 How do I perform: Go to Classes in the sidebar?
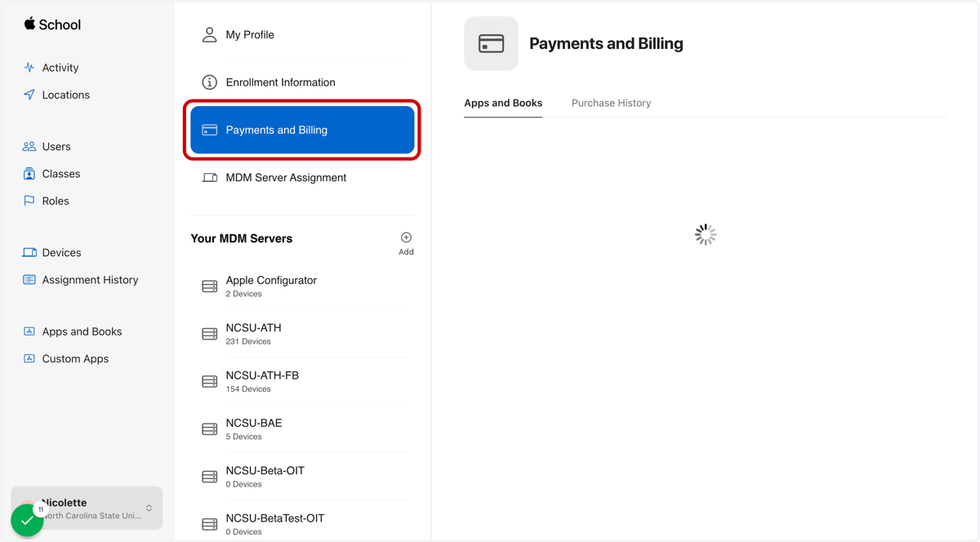point(61,174)
